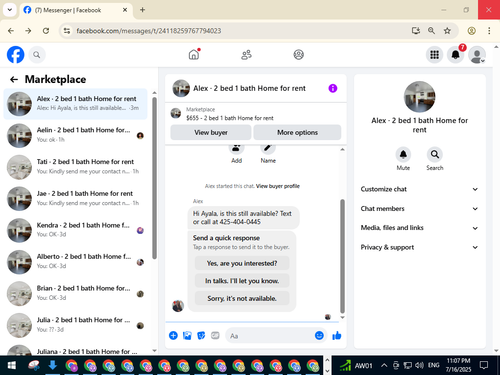The width and height of the screenshot is (500, 375).
Task: Open the Windows Start menu
Action: click(12, 365)
